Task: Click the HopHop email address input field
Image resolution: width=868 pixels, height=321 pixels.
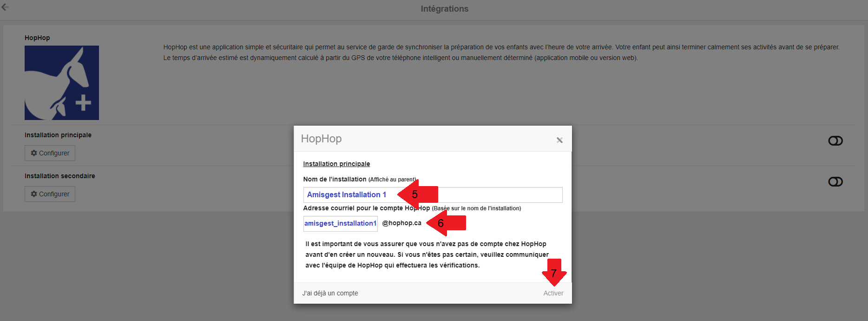Action: click(340, 223)
